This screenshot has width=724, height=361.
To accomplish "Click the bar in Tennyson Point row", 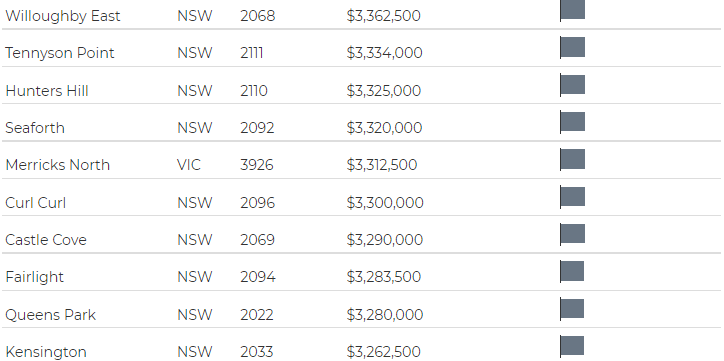I will click(x=573, y=47).
